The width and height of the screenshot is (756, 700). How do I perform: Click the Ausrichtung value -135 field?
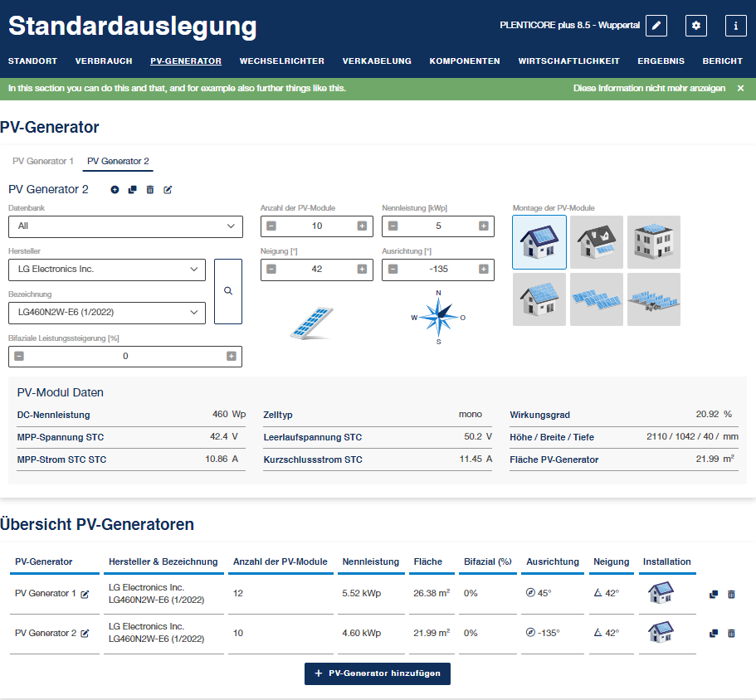[438, 269]
